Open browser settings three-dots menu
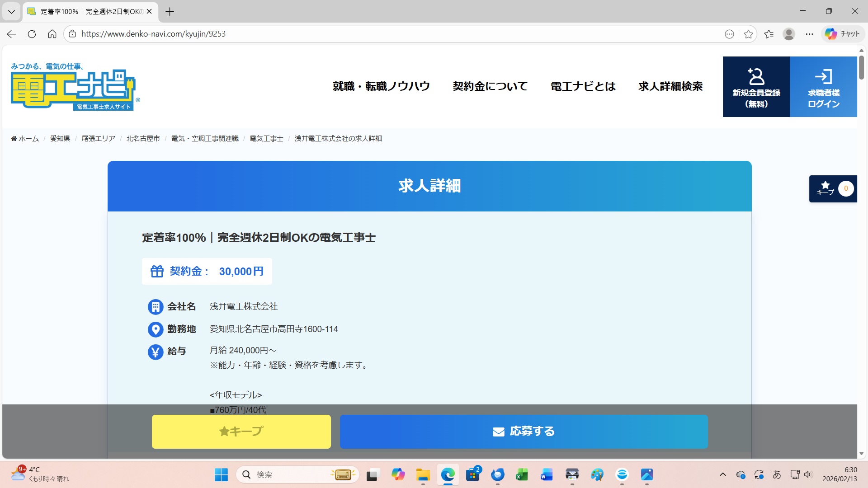Viewport: 868px width, 488px height. (809, 34)
